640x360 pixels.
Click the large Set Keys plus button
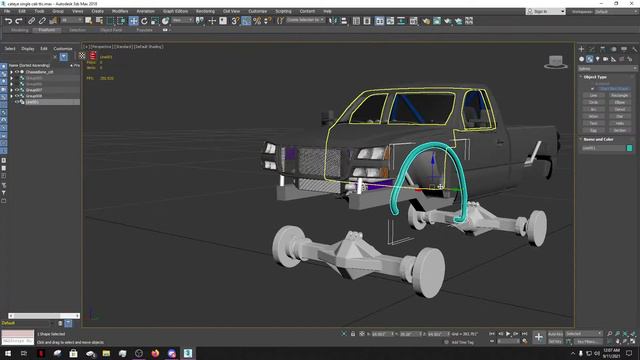click(539, 337)
